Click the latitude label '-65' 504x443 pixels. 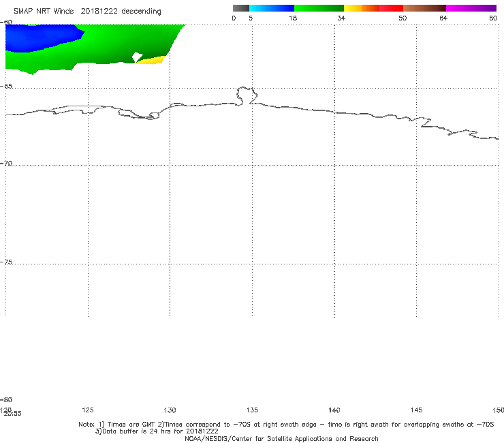[x=7, y=87]
